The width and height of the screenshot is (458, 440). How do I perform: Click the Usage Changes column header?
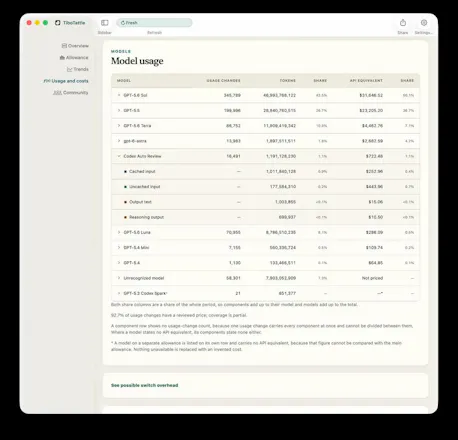(x=223, y=80)
